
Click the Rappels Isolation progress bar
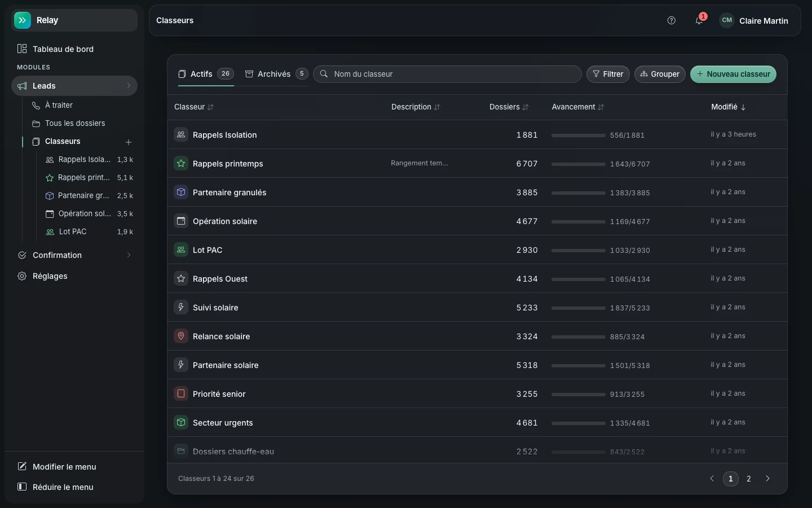click(x=578, y=135)
